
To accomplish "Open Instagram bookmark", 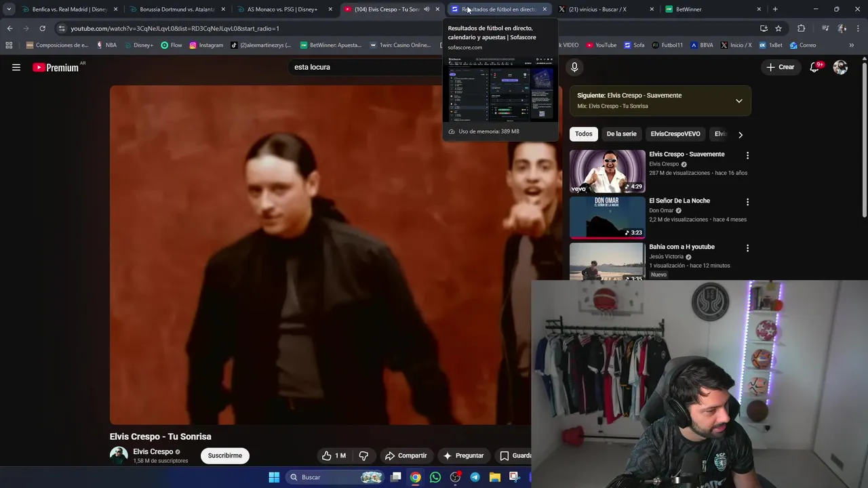I will click(206, 45).
